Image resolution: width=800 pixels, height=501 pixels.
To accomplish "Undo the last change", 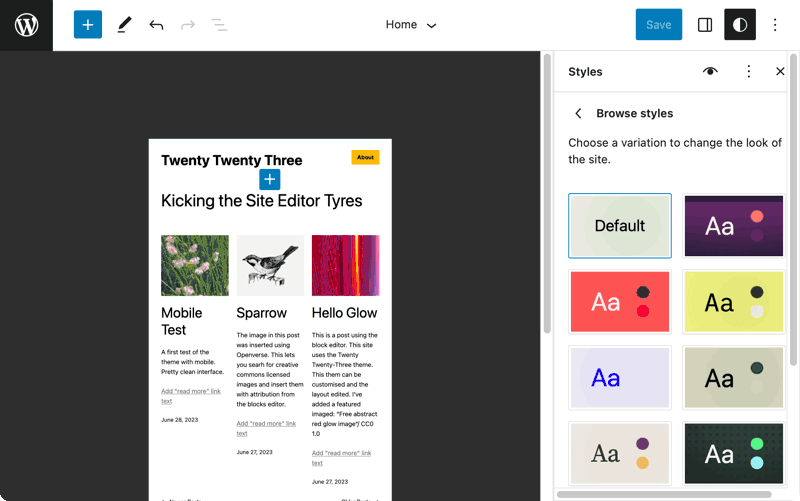I will [156, 24].
